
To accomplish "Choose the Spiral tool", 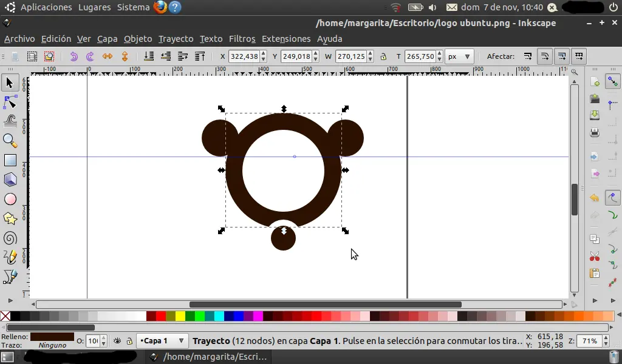I will [x=10, y=238].
